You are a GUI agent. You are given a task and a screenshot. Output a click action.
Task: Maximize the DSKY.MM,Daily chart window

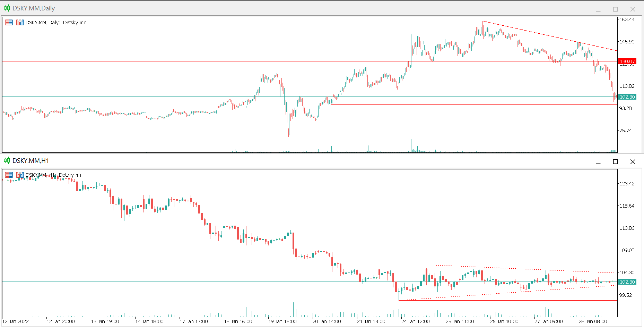click(616, 9)
